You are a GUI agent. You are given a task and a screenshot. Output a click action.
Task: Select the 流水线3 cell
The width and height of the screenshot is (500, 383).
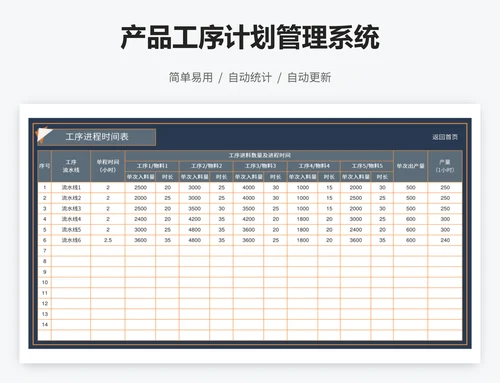pos(71,209)
